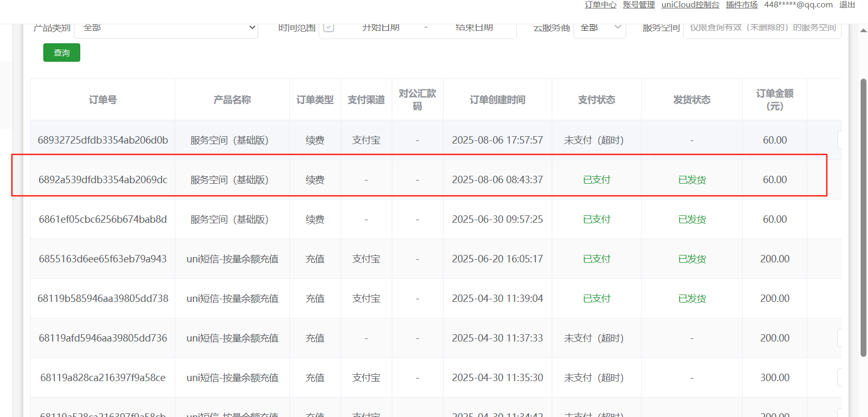Select order number 68119b585946aa39805dd738
The image size is (868, 417).
click(103, 298)
